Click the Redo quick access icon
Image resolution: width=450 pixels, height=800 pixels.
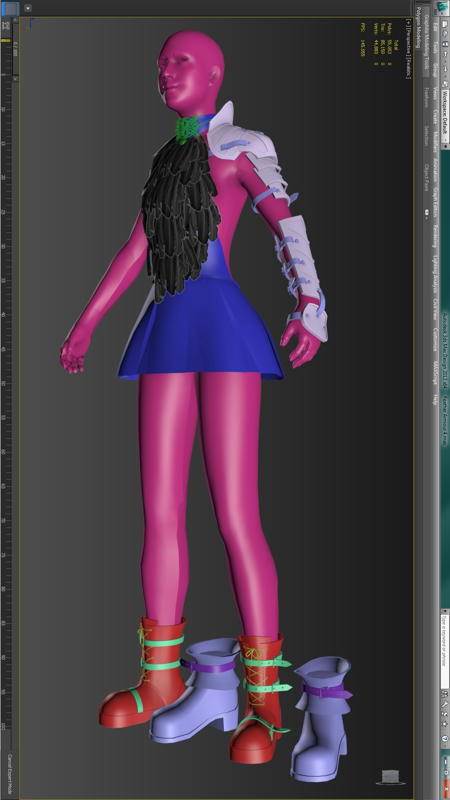click(x=444, y=69)
